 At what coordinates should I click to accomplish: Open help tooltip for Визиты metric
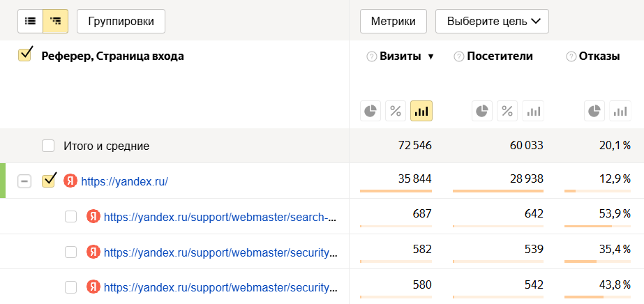point(371,56)
